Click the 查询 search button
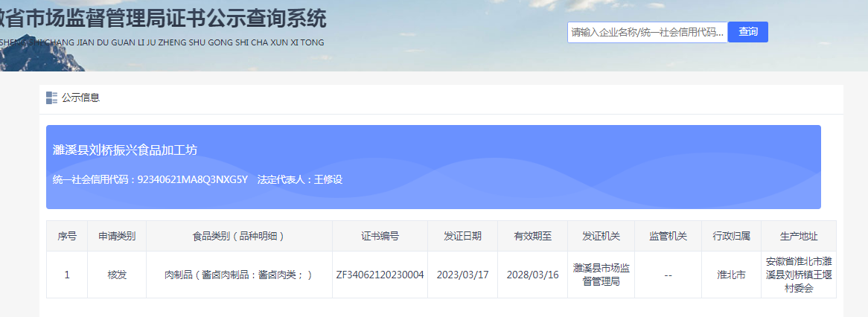 click(747, 32)
